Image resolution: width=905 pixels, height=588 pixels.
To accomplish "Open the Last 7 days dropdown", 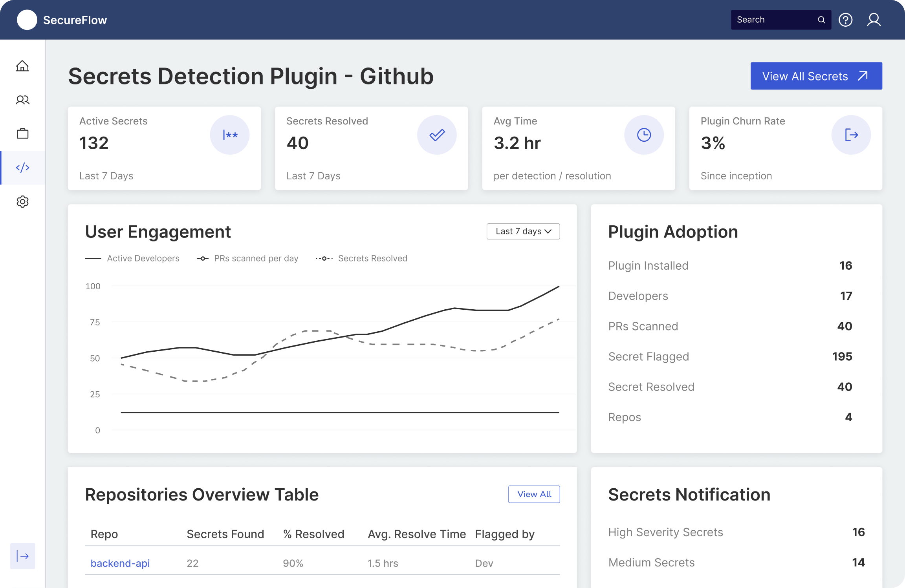I will click(x=523, y=231).
